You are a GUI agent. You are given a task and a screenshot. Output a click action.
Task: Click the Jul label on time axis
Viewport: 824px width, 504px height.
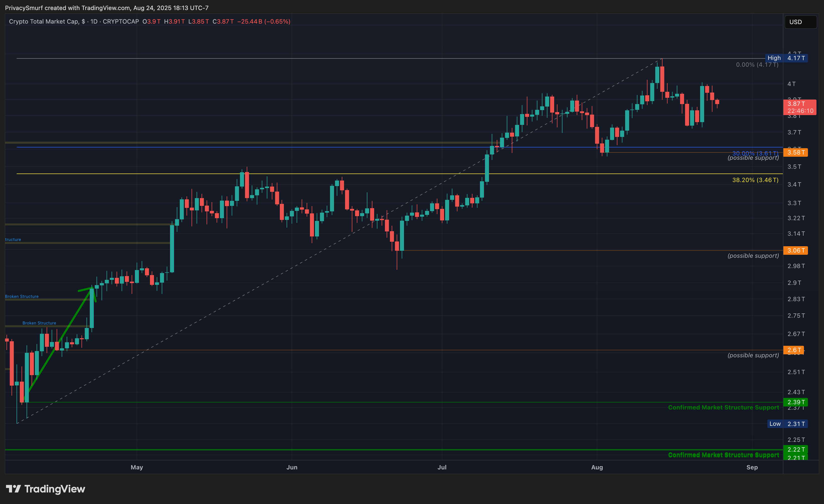[x=442, y=467]
